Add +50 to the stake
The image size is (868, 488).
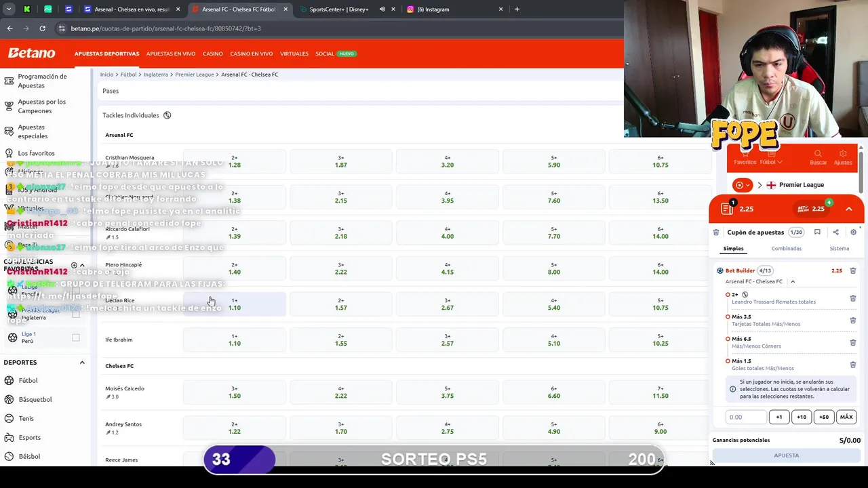[824, 418]
